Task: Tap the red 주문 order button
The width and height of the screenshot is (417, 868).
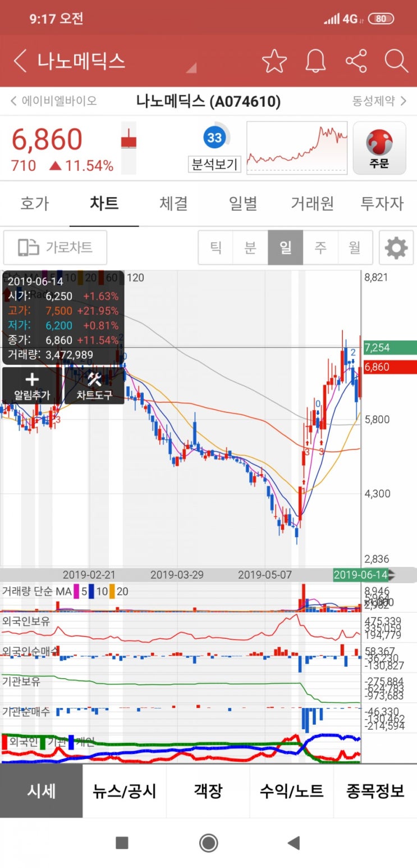Action: [379, 148]
